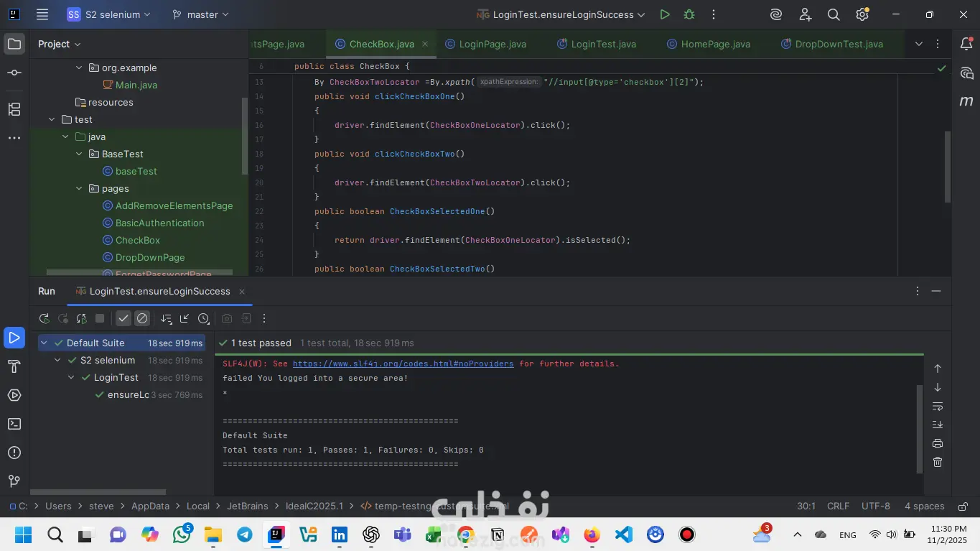Run LoginTest.ensureLoginSuccess from the top toolbar
This screenshot has height=551, width=980.
coord(665,14)
